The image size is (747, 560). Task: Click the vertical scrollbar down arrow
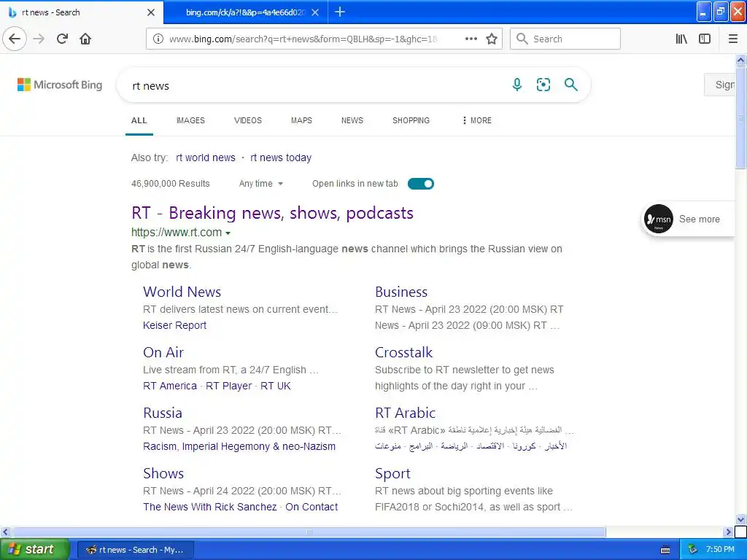(x=741, y=519)
